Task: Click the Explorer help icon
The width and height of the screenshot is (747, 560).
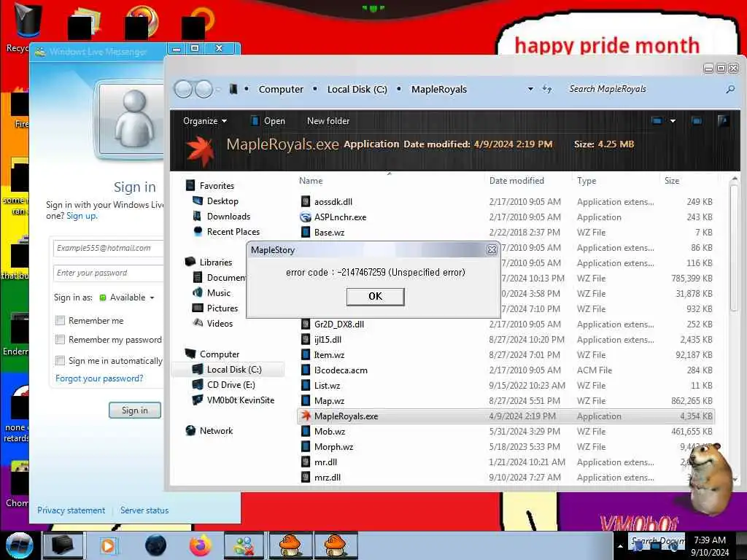Action: click(x=723, y=121)
